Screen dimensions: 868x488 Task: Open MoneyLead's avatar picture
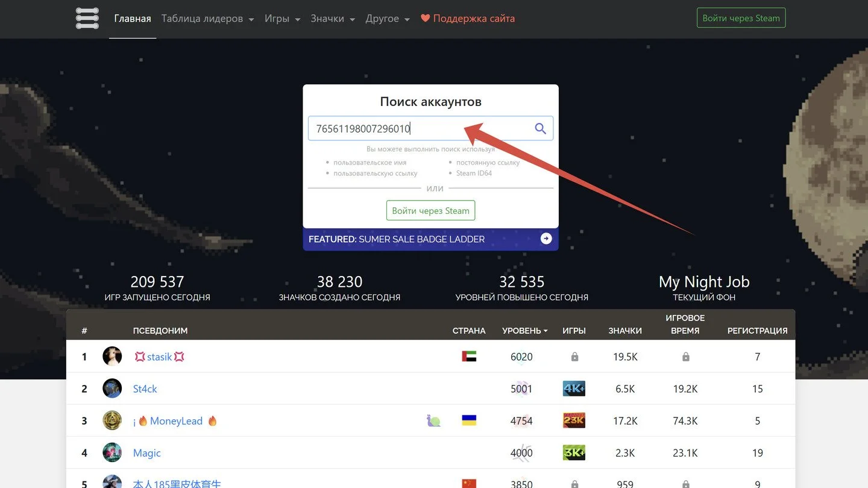(112, 421)
